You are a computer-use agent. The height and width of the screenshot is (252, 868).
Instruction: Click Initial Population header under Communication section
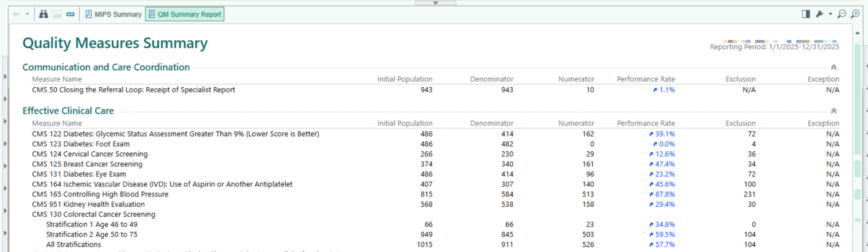[405, 79]
